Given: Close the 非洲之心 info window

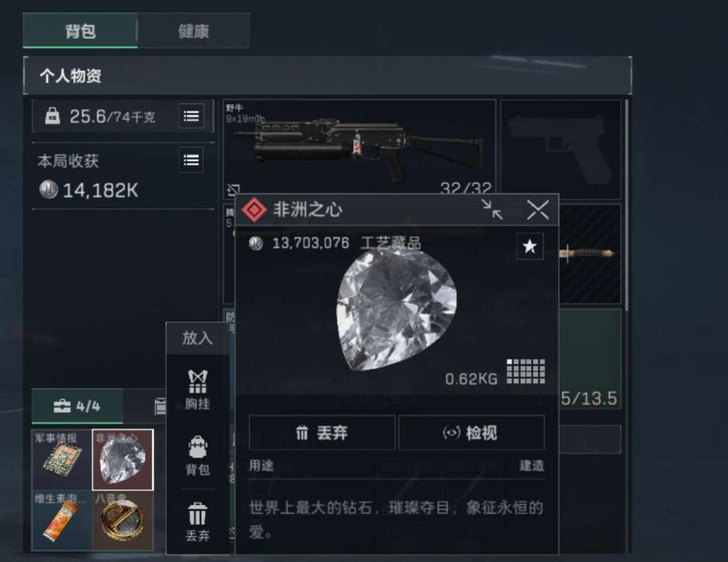Looking at the screenshot, I should click(538, 210).
